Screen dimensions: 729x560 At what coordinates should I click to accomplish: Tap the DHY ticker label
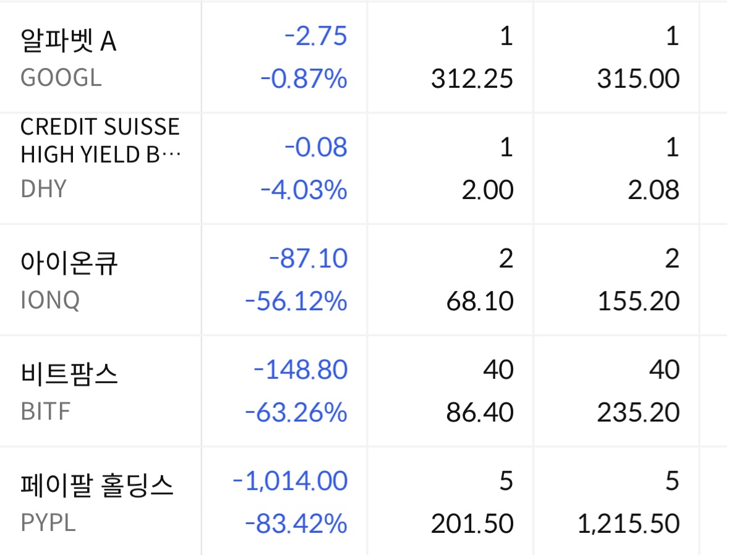(43, 189)
